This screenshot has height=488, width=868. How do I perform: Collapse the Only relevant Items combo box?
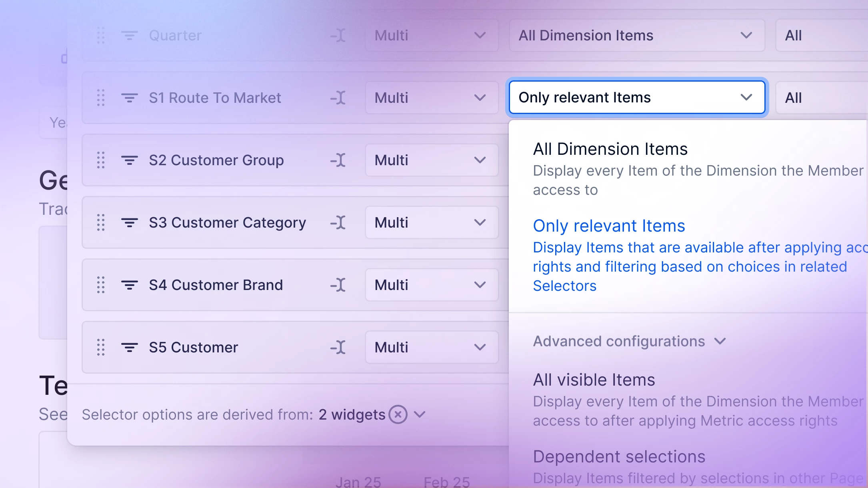tap(637, 98)
